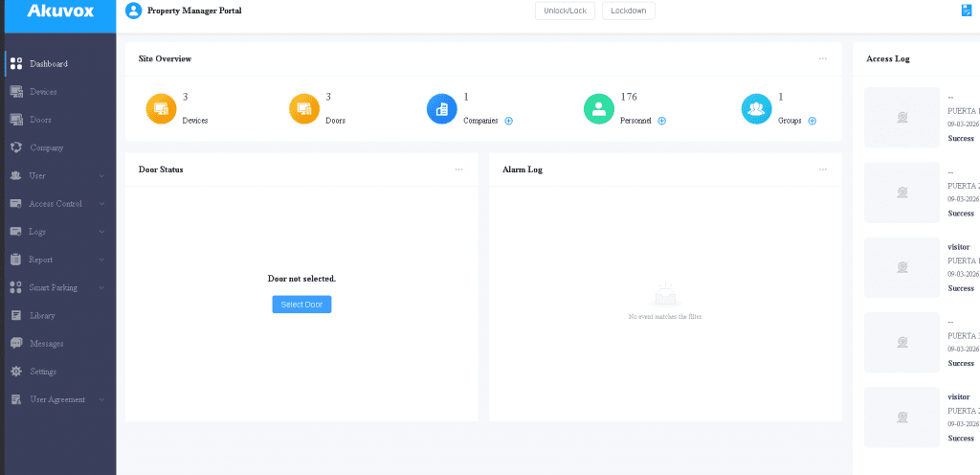The image size is (980, 475).
Task: Click the green Personnel icon
Action: pyautogui.click(x=598, y=109)
